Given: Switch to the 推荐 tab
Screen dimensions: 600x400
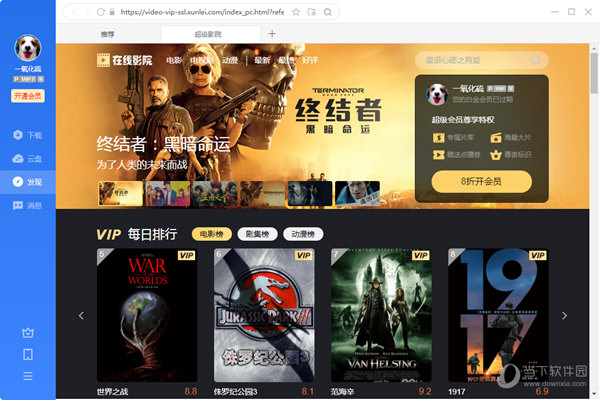Looking at the screenshot, I should [108, 34].
